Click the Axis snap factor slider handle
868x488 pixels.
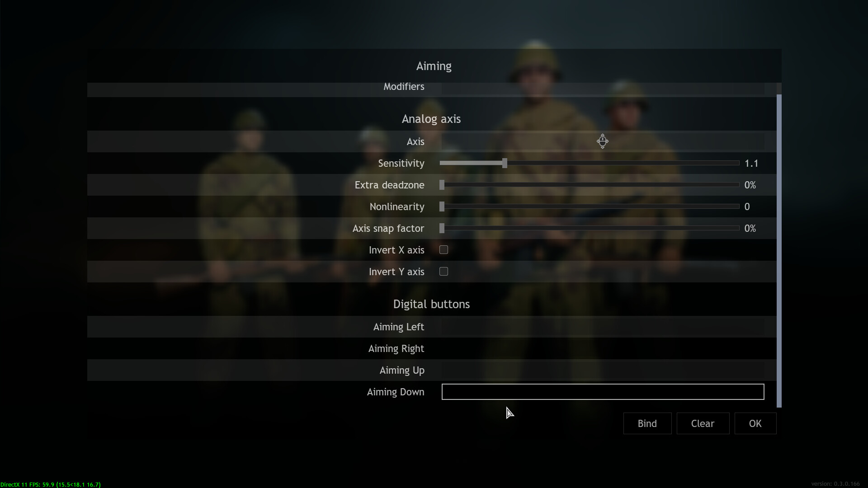pyautogui.click(x=442, y=228)
